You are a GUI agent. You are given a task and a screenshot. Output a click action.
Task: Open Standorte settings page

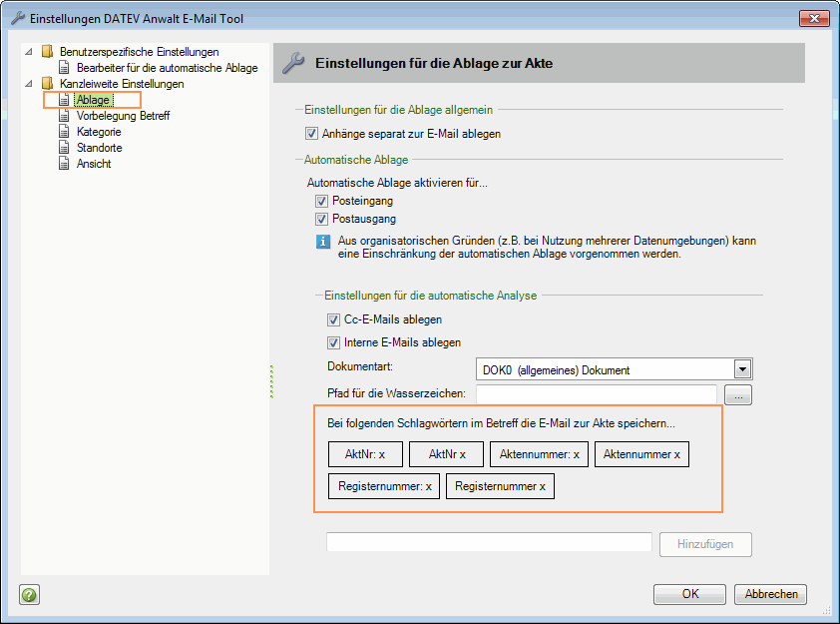(99, 148)
